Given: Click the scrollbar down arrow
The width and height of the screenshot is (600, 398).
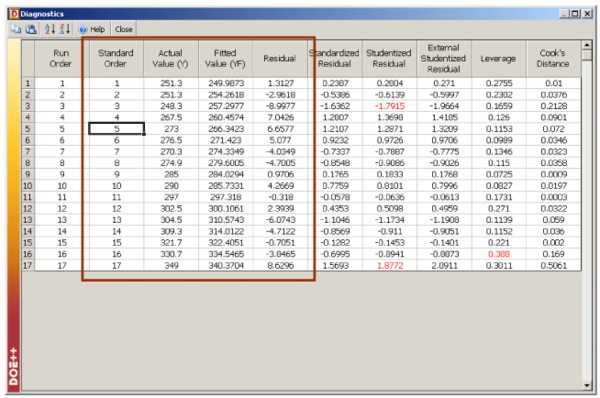Looking at the screenshot, I should [587, 385].
